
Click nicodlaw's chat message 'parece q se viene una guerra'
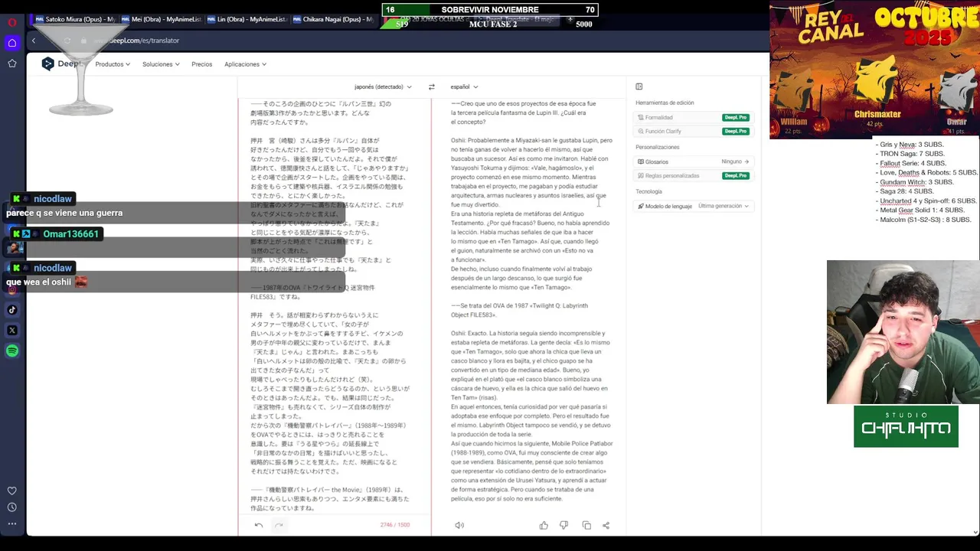[x=64, y=214]
